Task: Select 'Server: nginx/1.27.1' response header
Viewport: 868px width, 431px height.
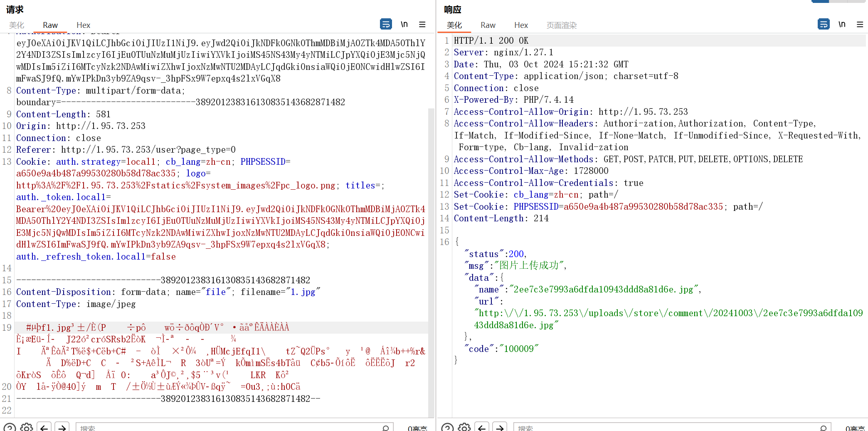Action: (x=503, y=52)
